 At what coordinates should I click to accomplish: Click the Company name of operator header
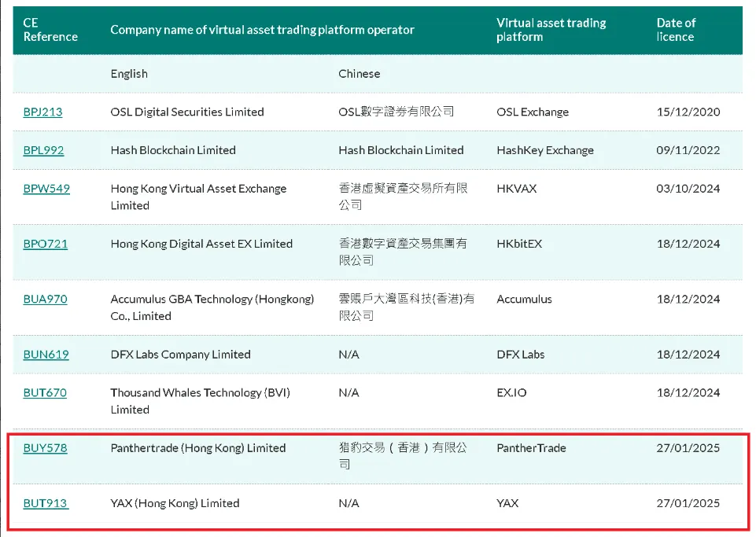pyautogui.click(x=262, y=30)
